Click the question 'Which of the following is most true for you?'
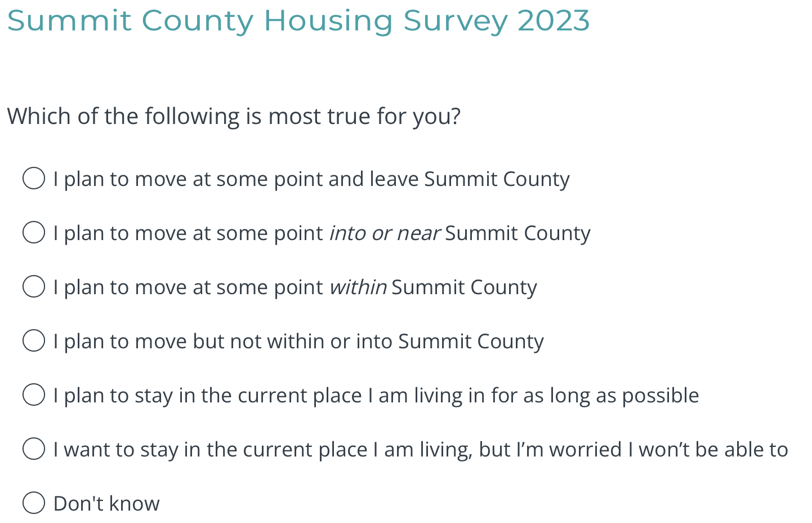Screen dimensions: 812x523 pyautogui.click(x=234, y=117)
